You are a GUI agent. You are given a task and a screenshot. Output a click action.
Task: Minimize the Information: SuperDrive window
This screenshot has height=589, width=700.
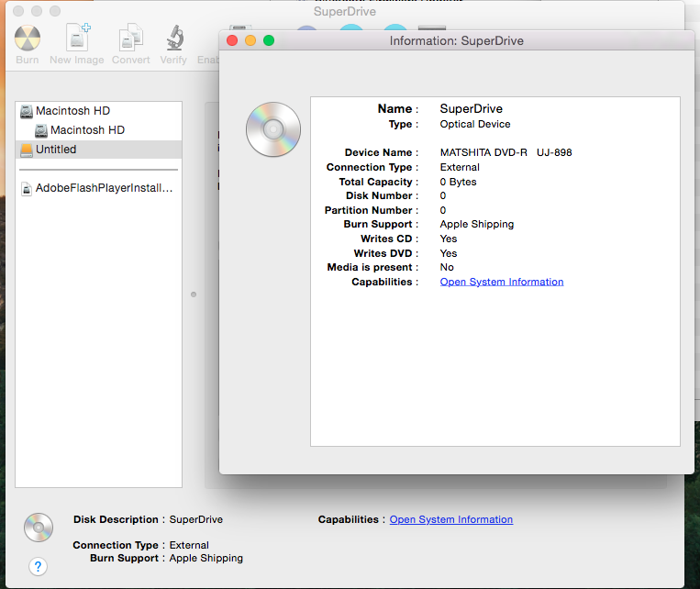coord(250,40)
